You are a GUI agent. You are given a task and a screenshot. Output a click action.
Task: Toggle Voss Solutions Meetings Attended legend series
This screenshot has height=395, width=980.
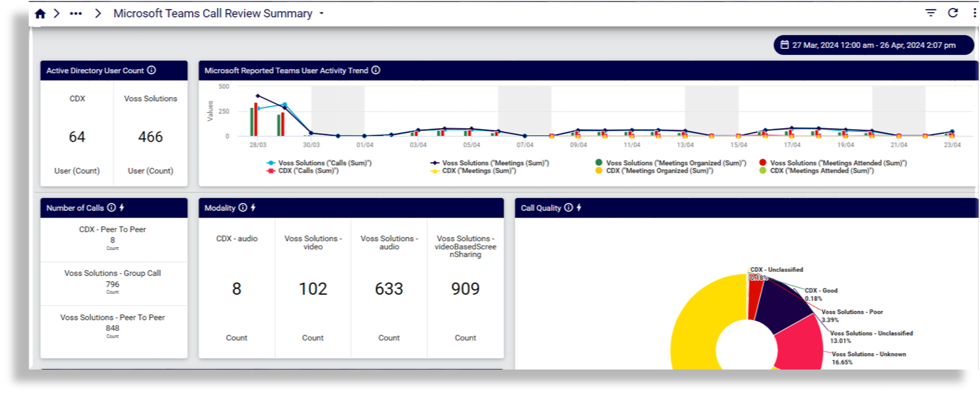833,163
